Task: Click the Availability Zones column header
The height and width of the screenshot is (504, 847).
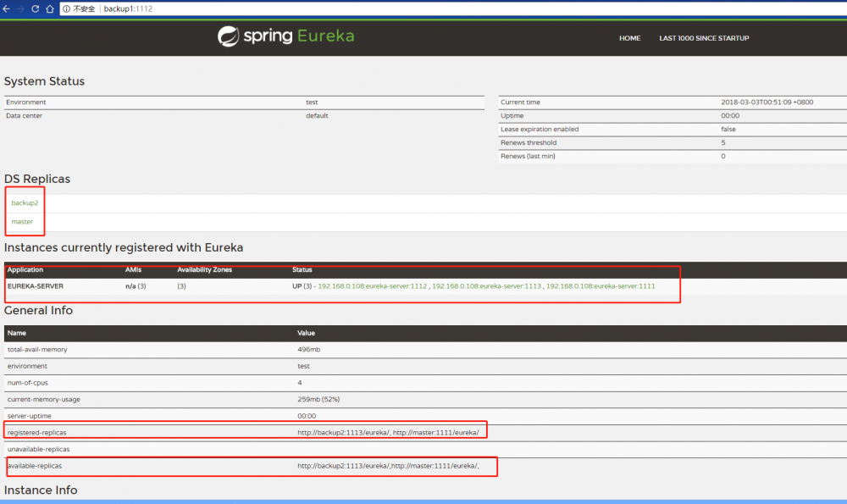Action: coord(204,269)
